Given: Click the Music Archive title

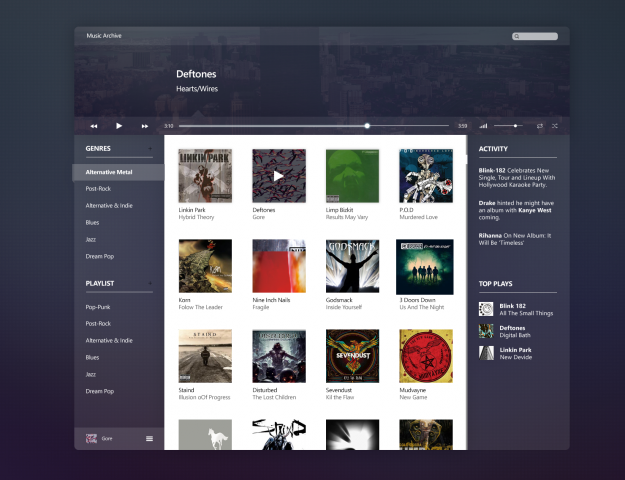Looking at the screenshot, I should pyautogui.click(x=104, y=35).
